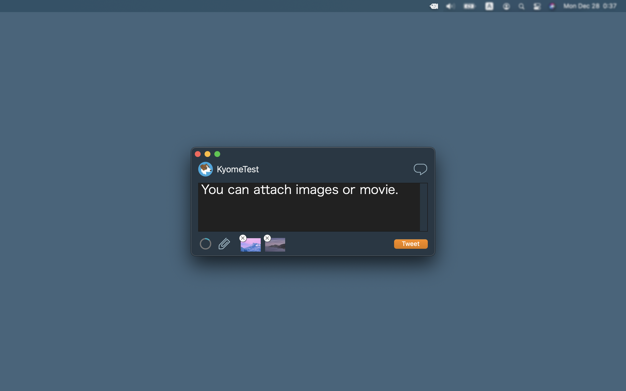Viewport: 626px width, 391px height.
Task: Click the circular character count indicator
Action: click(205, 244)
